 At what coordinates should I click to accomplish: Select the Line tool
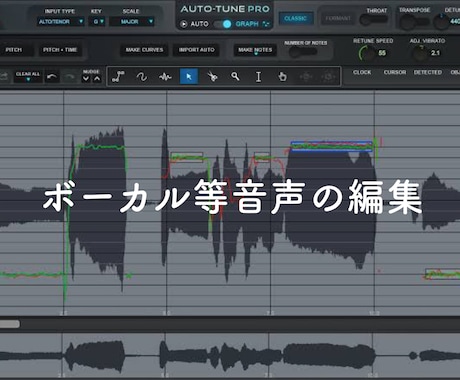pyautogui.click(x=118, y=77)
